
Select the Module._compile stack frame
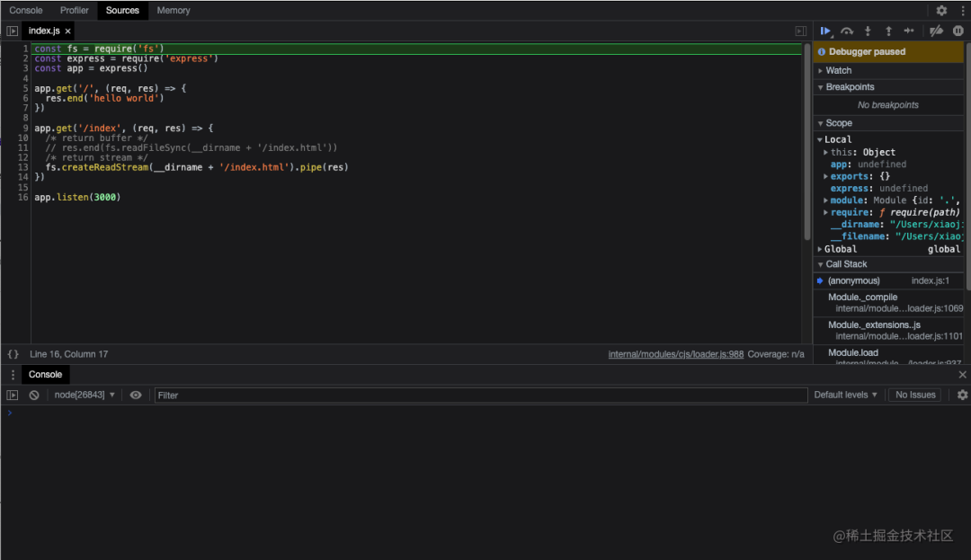(888, 303)
